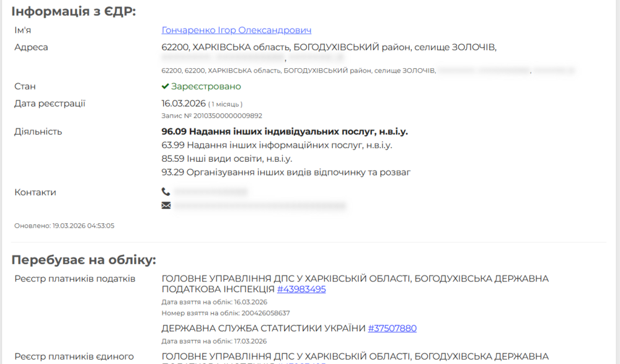The image size is (620, 364).
Task: Click the envelope email icon under Контакти
Action: (x=166, y=205)
